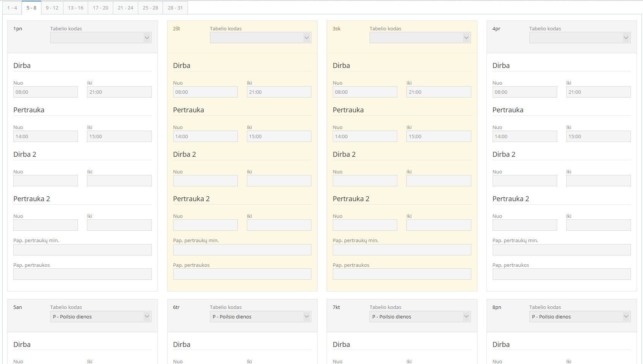643x364 pixels.
Task: Change the P - Poilsio dienos code for 5an
Action: coord(101,317)
